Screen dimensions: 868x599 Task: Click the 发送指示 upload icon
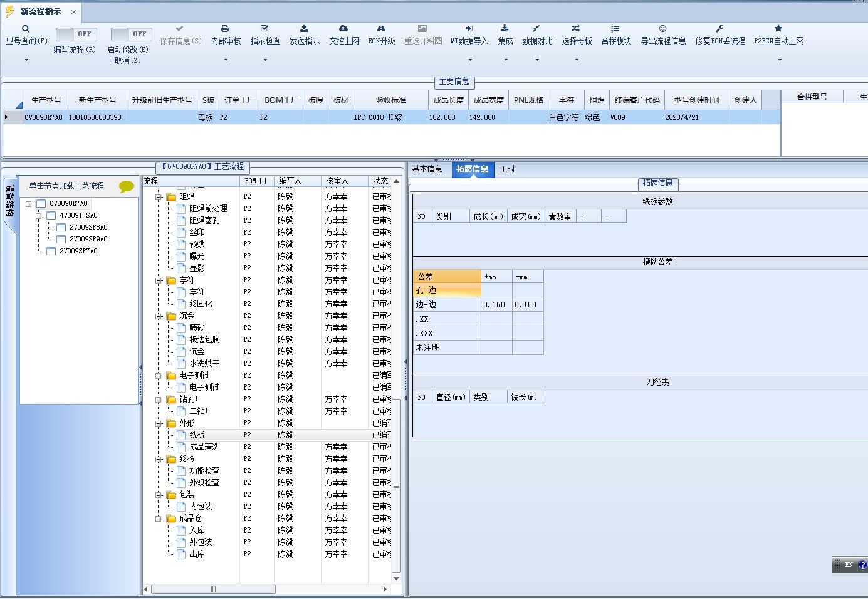(x=304, y=28)
